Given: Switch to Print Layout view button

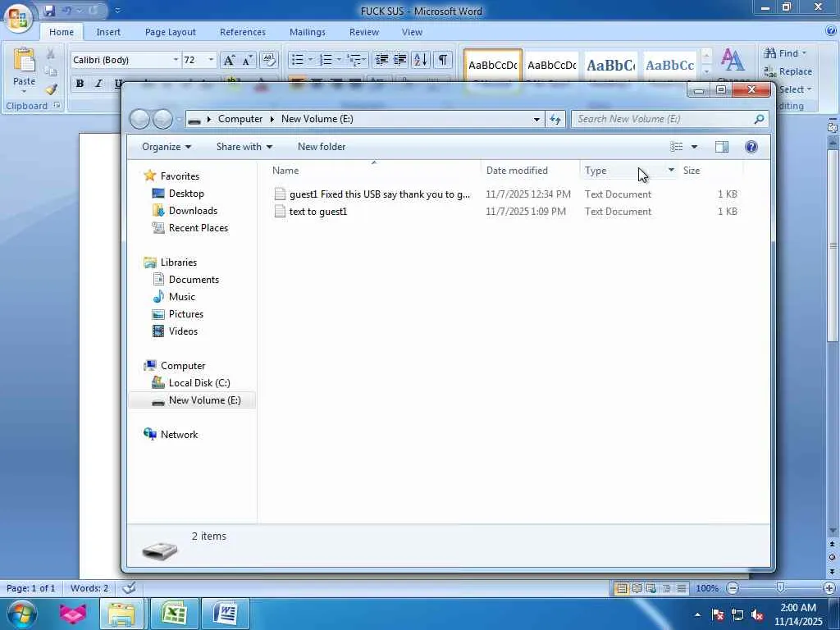Looking at the screenshot, I should [x=621, y=588].
